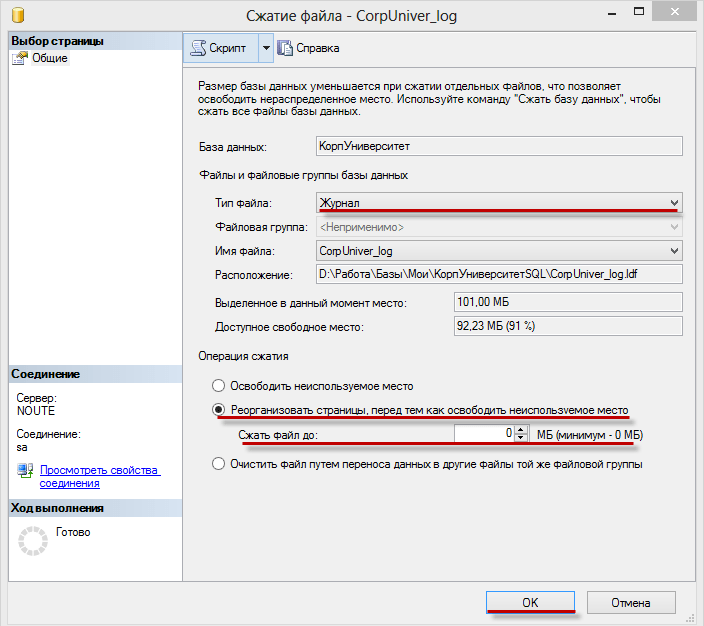The height and width of the screenshot is (626, 704).
Task: Click the Расположение label
Action: [254, 275]
